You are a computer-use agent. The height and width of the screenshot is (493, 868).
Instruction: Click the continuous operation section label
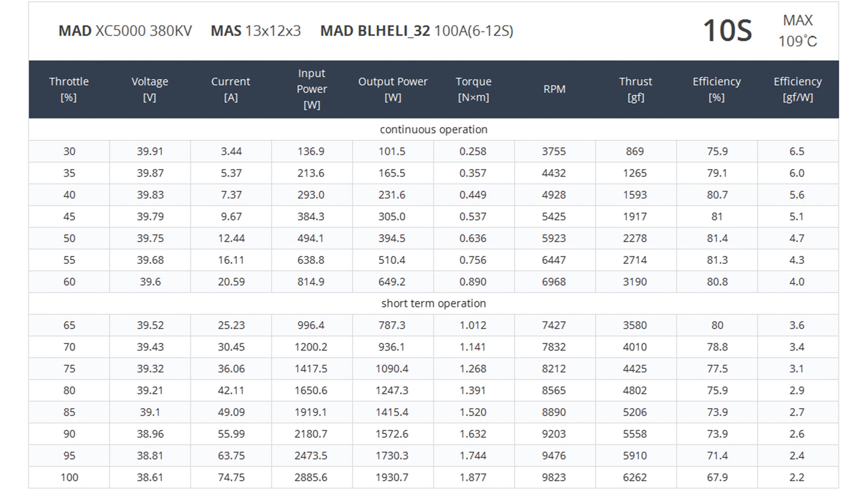pos(433,129)
